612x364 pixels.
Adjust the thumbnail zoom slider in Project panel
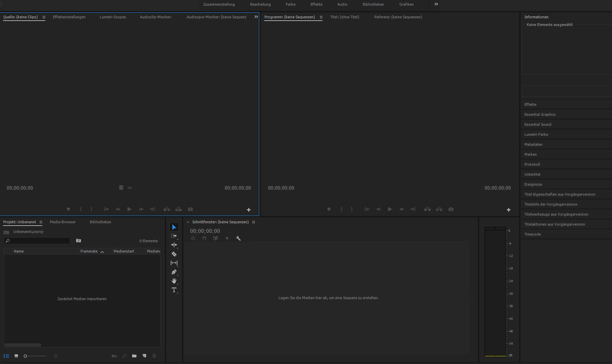tap(26, 356)
